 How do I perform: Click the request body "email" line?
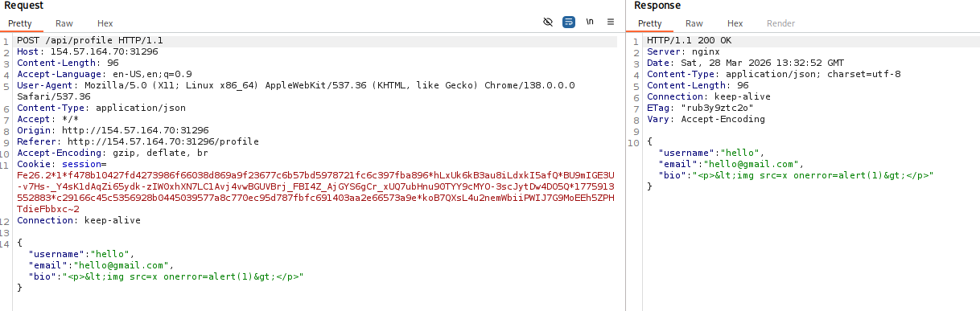[101, 265]
